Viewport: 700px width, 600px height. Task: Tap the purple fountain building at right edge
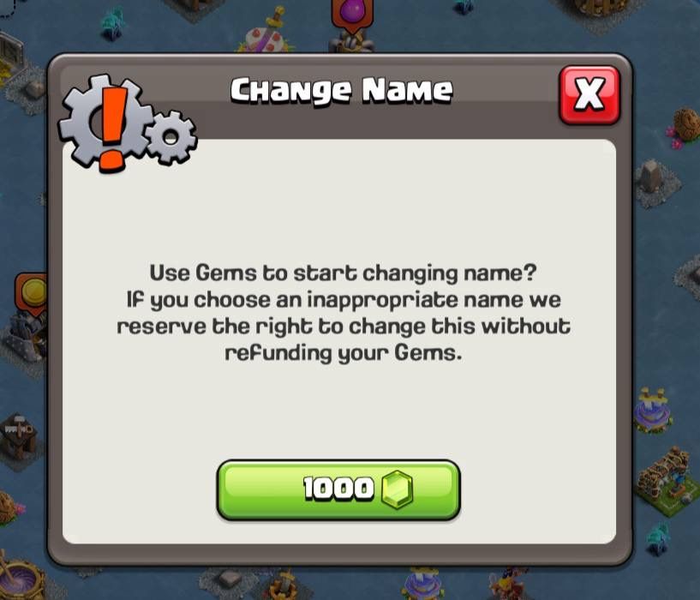click(x=653, y=411)
